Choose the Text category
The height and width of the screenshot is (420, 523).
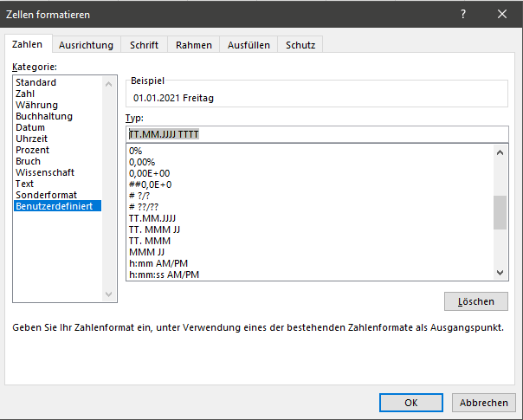pos(57,184)
